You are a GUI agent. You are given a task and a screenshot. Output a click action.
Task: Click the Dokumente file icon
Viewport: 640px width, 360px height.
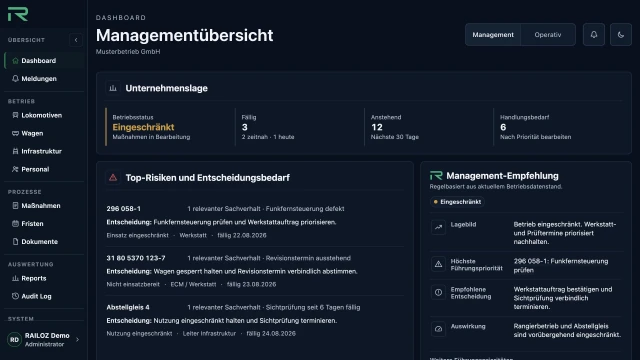click(15, 242)
